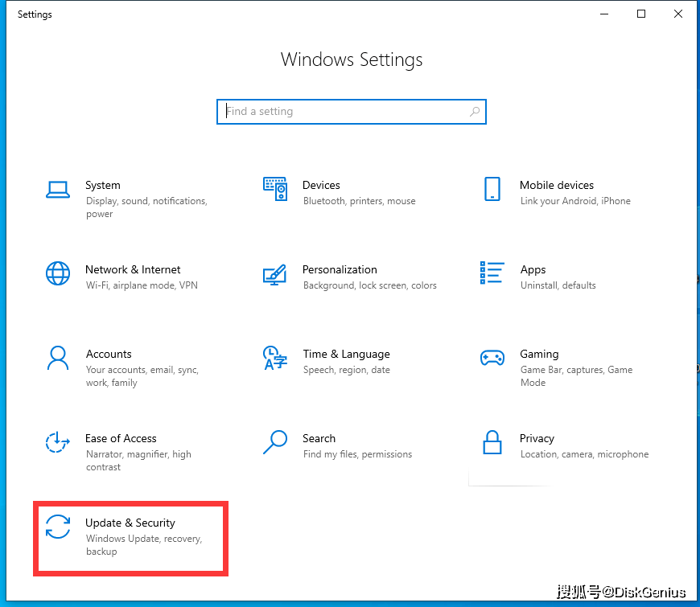700x607 pixels.
Task: Close the Settings window
Action: pos(677,14)
